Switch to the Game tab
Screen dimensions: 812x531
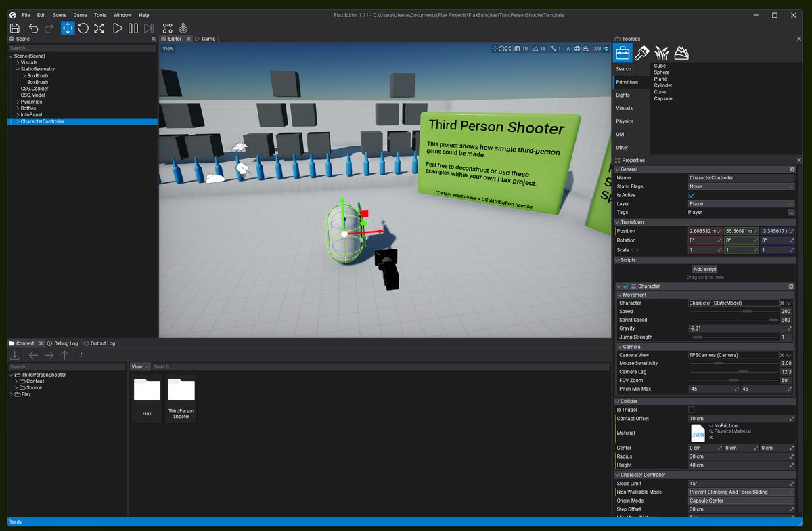[x=205, y=39]
